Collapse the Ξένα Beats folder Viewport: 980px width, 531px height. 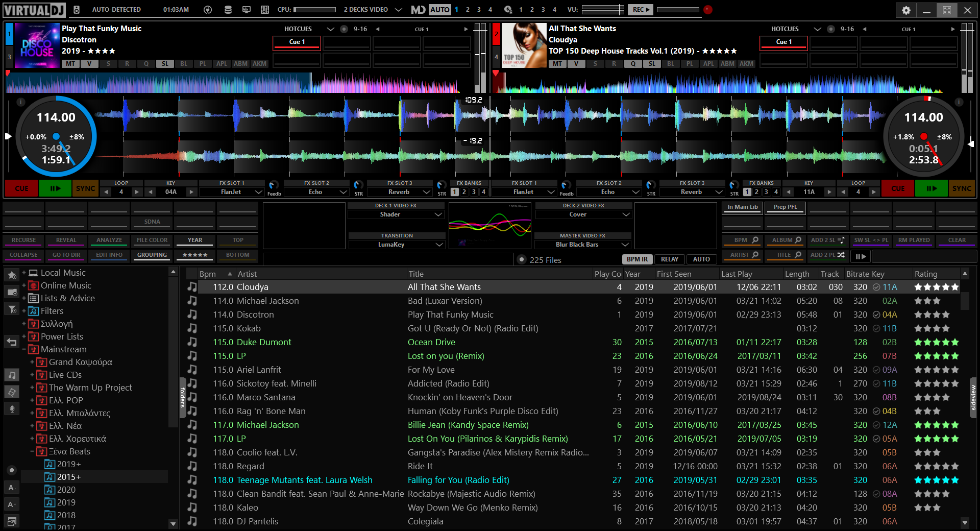[32, 451]
